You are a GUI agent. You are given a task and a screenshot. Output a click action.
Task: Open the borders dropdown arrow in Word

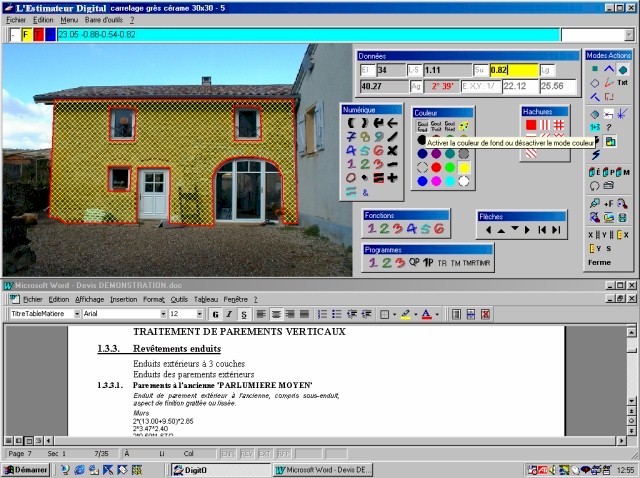[394, 314]
